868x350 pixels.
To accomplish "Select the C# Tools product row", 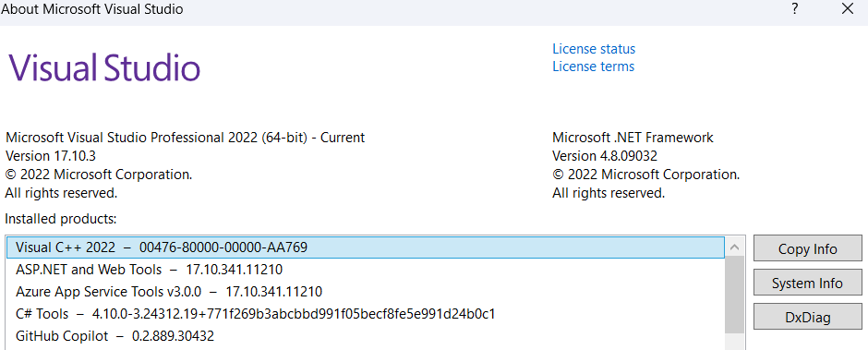I will 366,314.
